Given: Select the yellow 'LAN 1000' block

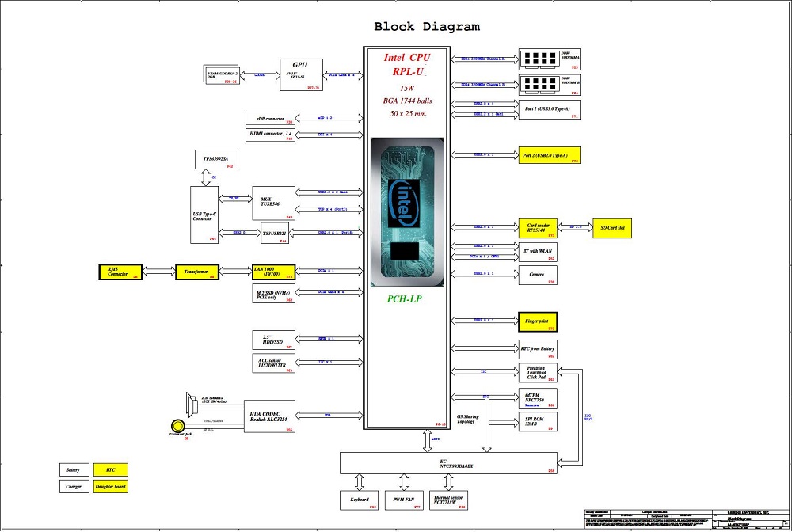Looking at the screenshot, I should click(273, 272).
